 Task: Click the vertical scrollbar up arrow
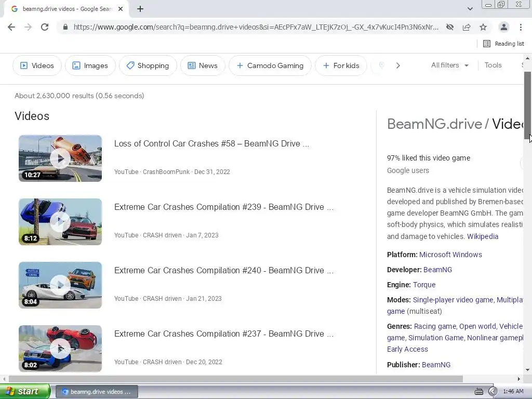528,58
